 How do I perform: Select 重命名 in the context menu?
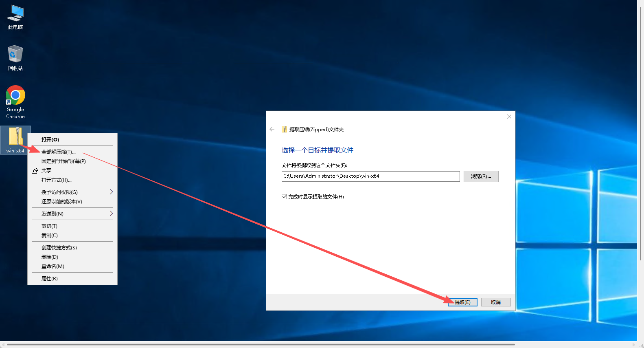[x=53, y=267]
